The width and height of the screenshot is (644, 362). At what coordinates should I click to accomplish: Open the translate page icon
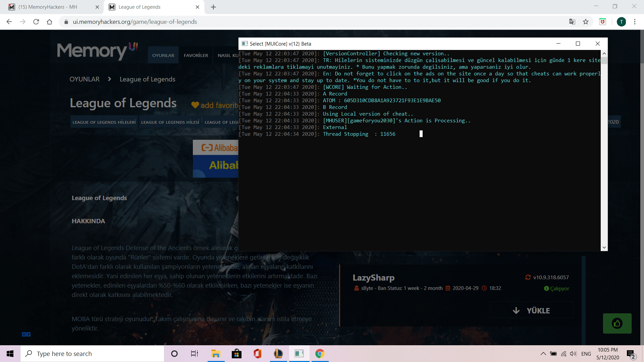[572, 22]
